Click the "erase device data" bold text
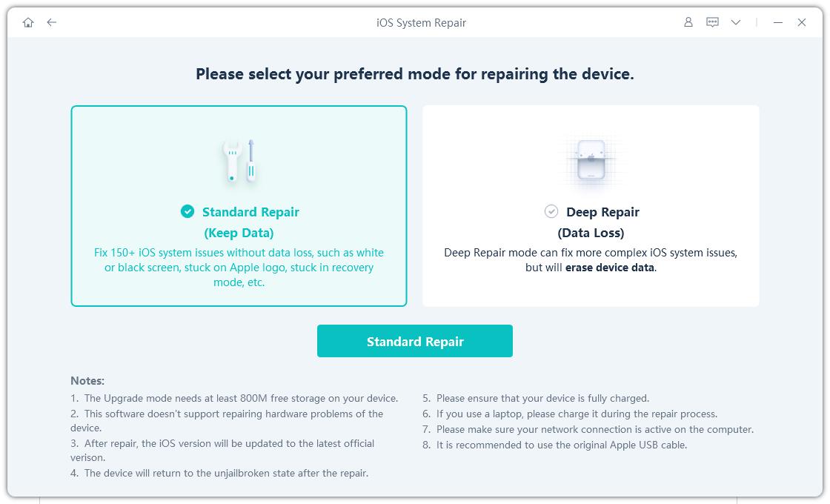This screenshot has height=504, width=830. [x=610, y=268]
